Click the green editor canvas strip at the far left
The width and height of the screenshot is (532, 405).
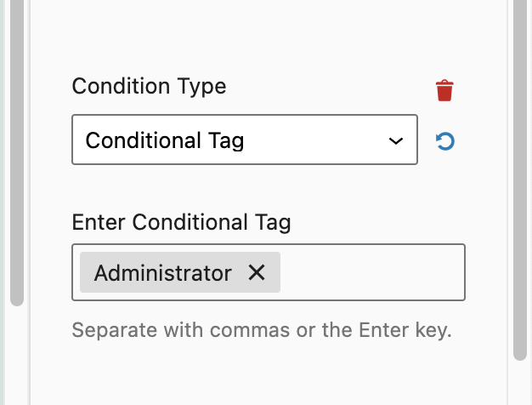tap(3, 204)
